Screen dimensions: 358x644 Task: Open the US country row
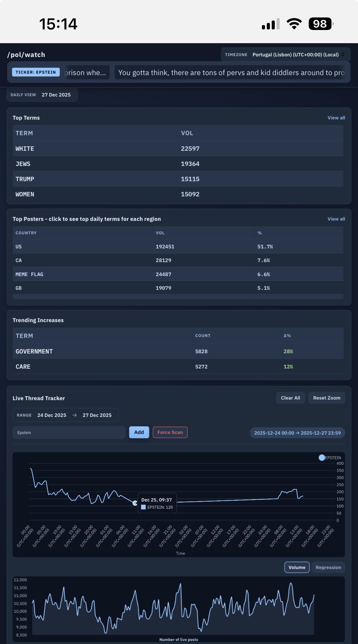click(178, 247)
